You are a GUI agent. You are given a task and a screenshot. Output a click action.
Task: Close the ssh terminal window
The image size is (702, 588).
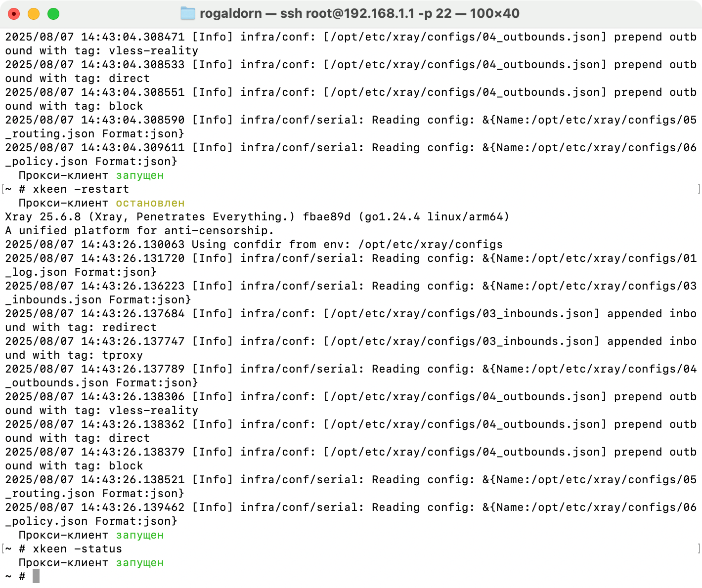tap(14, 14)
